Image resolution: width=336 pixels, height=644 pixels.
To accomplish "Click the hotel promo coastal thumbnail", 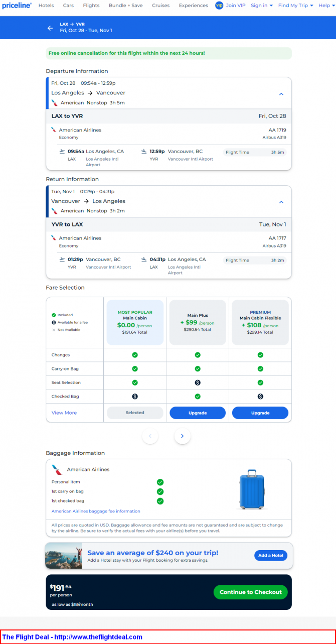I will point(64,555).
